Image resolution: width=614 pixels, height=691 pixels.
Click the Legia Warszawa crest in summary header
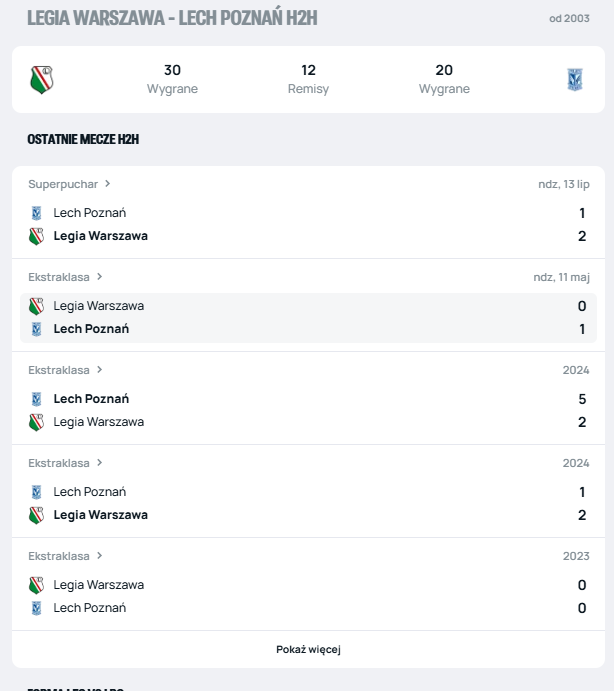click(x=42, y=79)
